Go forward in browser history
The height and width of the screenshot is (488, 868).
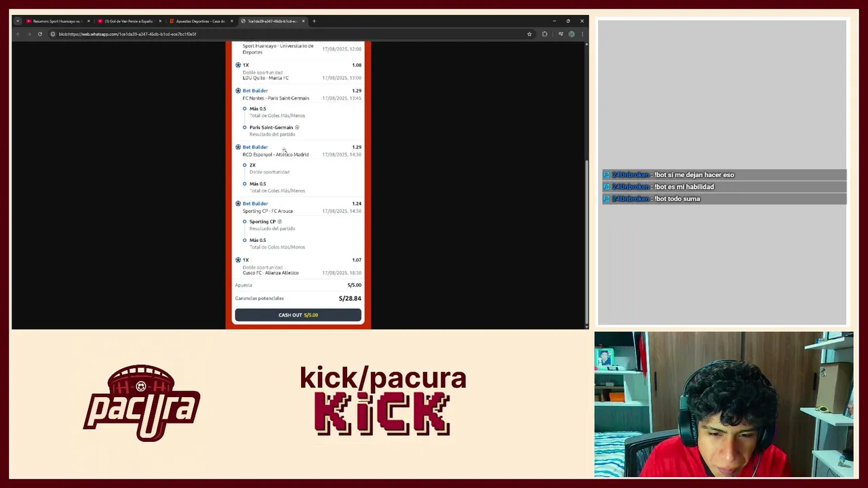click(x=29, y=34)
